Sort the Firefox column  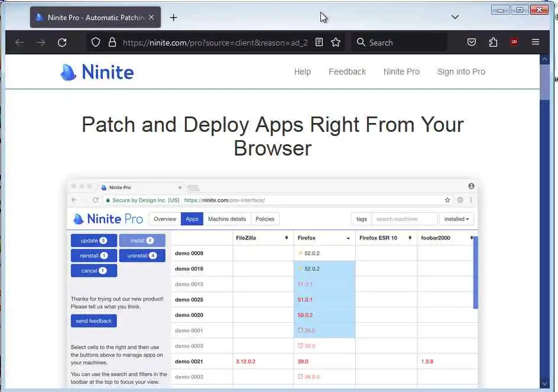(x=348, y=238)
